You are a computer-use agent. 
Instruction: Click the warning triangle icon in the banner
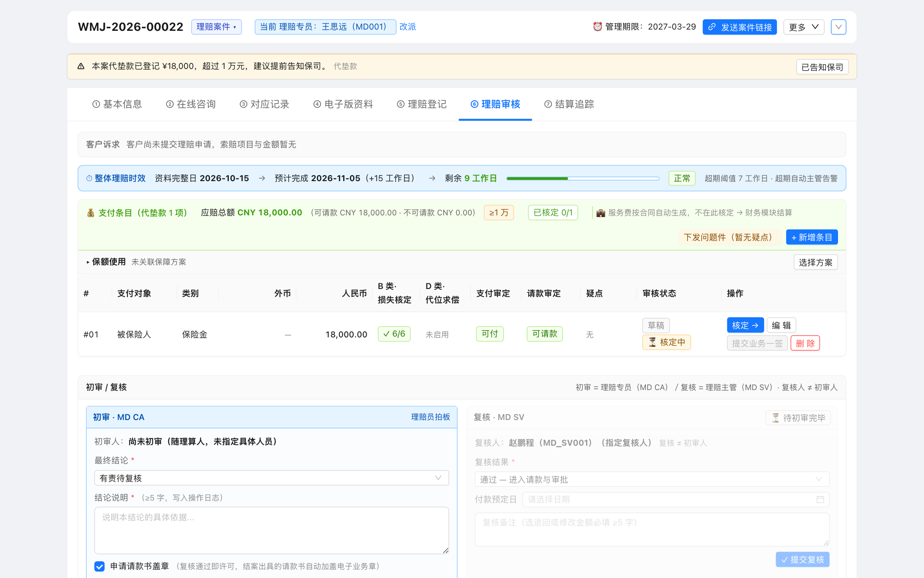click(81, 66)
